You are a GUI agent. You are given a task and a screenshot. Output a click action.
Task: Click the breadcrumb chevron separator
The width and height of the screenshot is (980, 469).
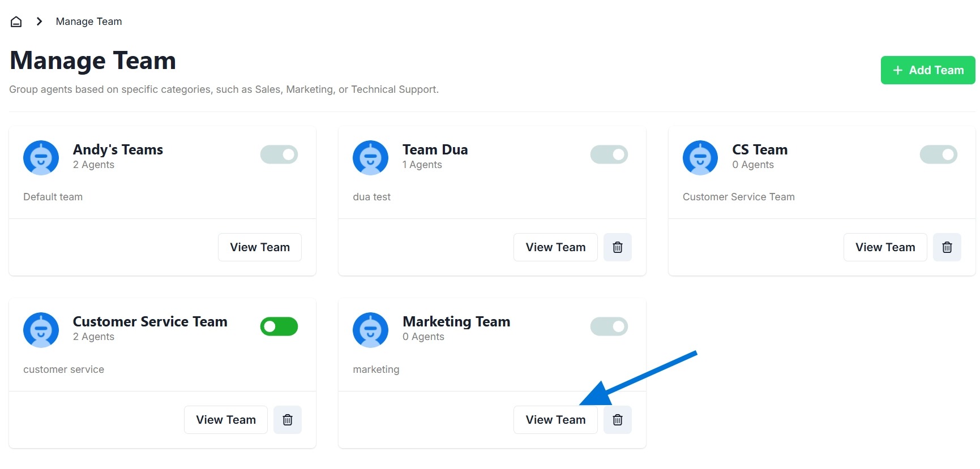pyautogui.click(x=39, y=21)
